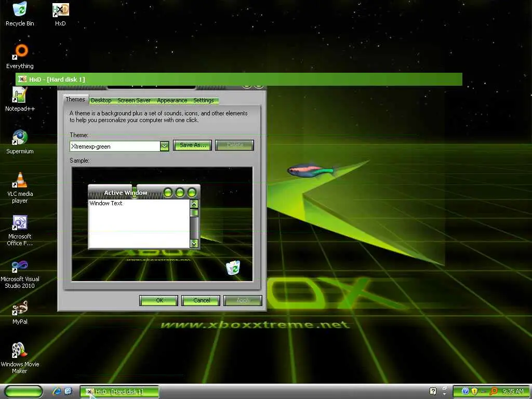This screenshot has height=399, width=532.
Task: Click the 9:35 AM taskbar clock
Action: click(x=513, y=392)
